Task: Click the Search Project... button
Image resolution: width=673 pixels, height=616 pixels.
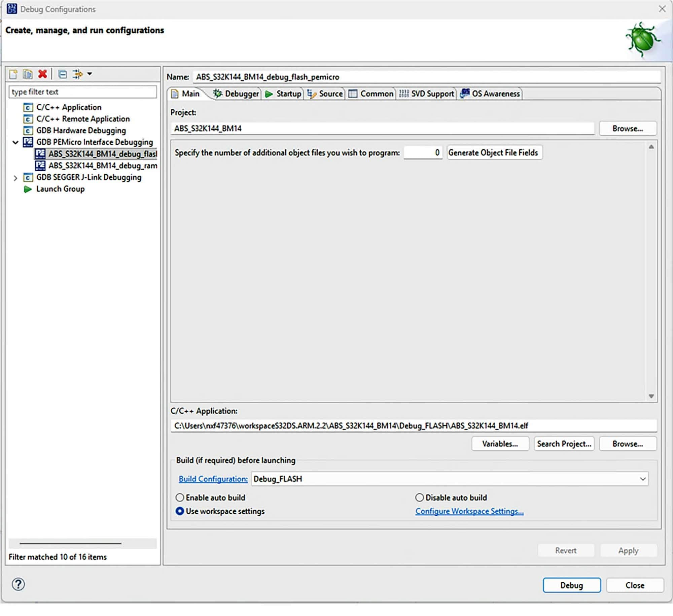Action: [x=564, y=444]
